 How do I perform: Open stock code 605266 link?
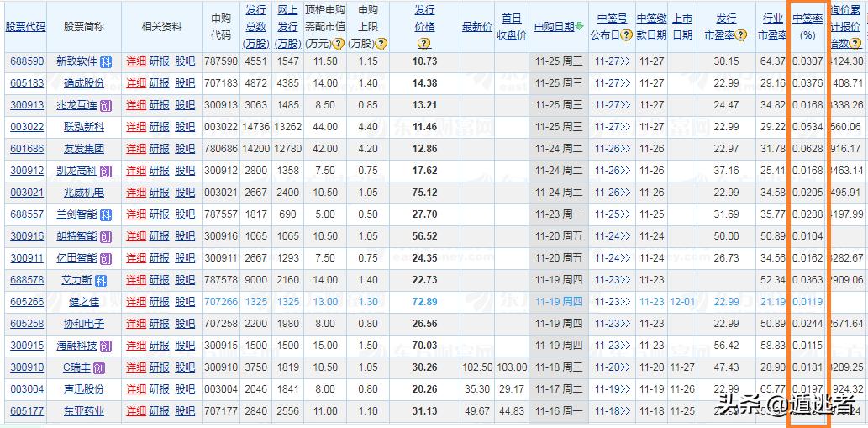[27, 303]
